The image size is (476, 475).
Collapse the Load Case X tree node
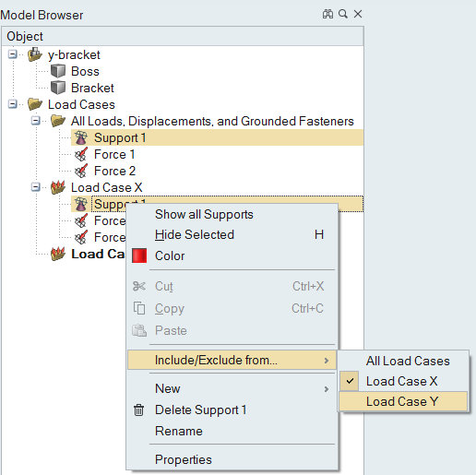pos(36,187)
